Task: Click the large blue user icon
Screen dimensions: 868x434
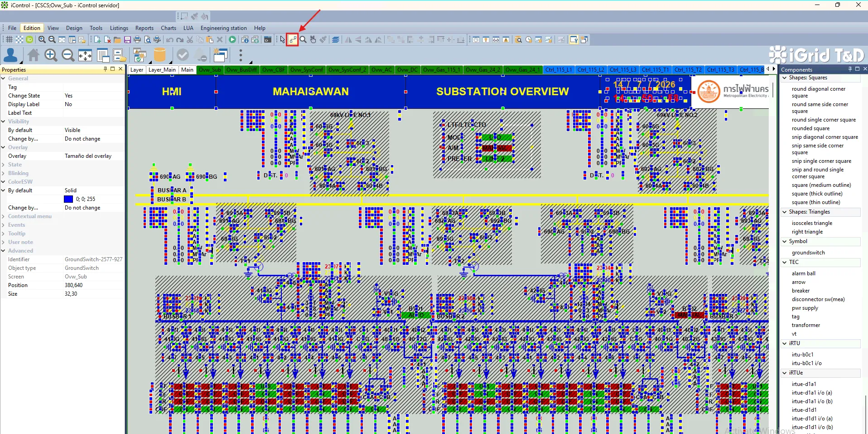Action: pos(10,55)
